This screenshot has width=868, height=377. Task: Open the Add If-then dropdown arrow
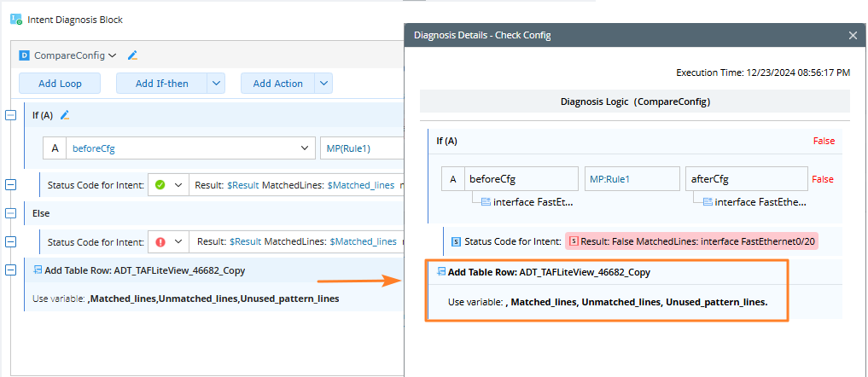click(x=216, y=84)
